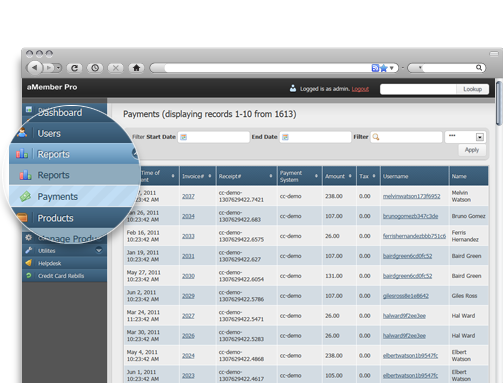Click the user lookup input in header
The height and width of the screenshot is (383, 503).
418,89
